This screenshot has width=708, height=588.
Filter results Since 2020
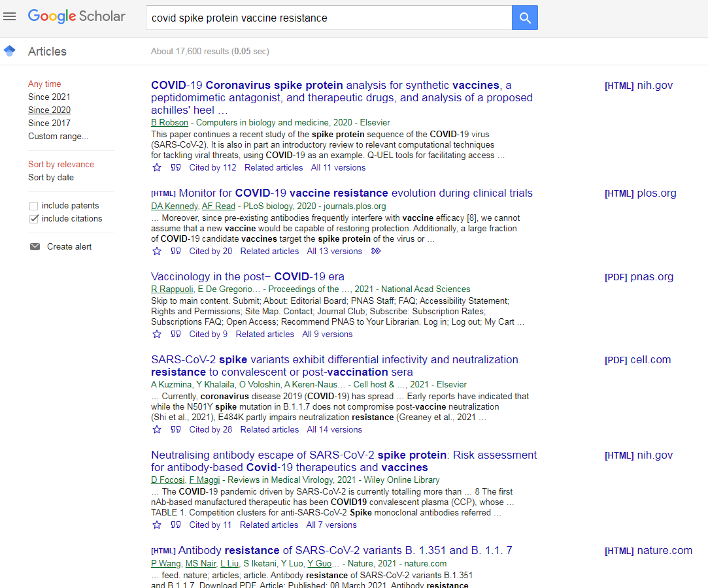pos(49,110)
